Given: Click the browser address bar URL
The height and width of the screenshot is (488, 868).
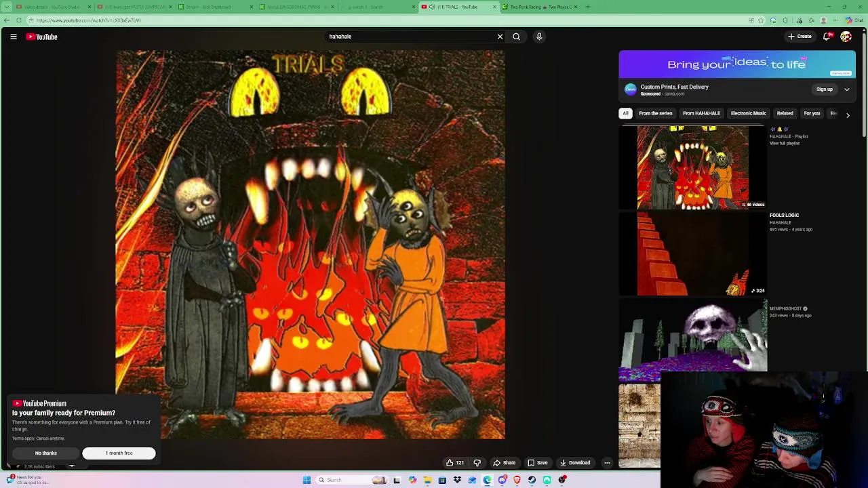Looking at the screenshot, I should (89, 20).
